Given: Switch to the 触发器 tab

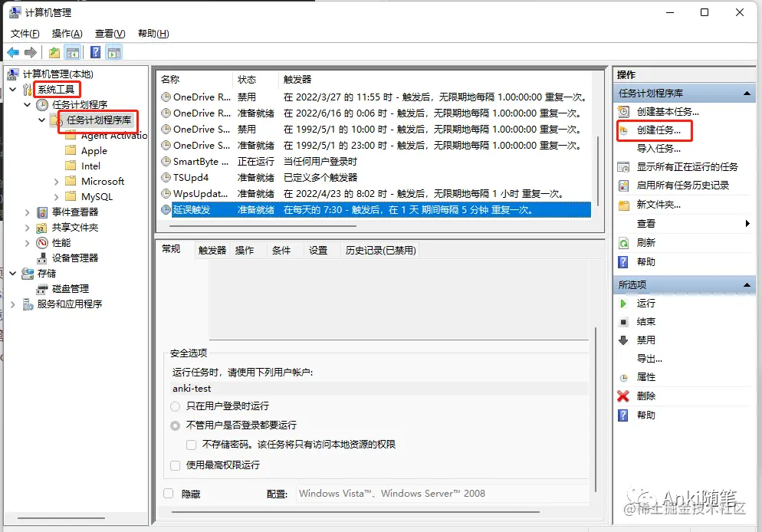Looking at the screenshot, I should (x=212, y=249).
